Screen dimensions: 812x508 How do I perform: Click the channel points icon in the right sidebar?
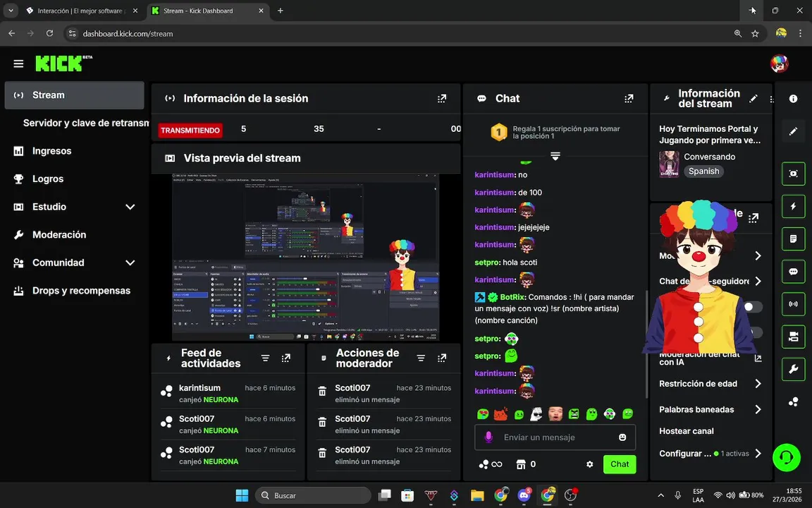pos(793,401)
